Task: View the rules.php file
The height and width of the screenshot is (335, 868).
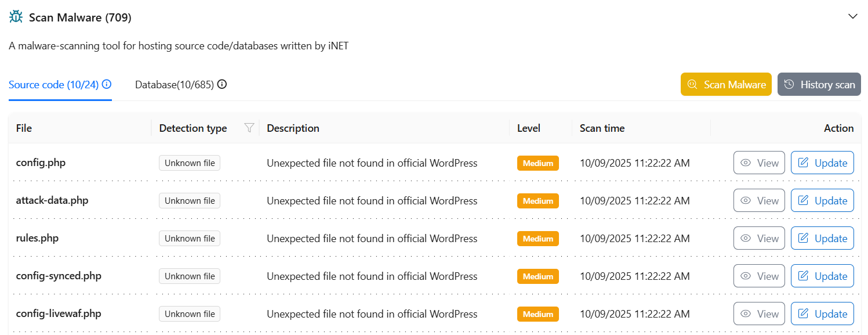Action: coord(759,238)
